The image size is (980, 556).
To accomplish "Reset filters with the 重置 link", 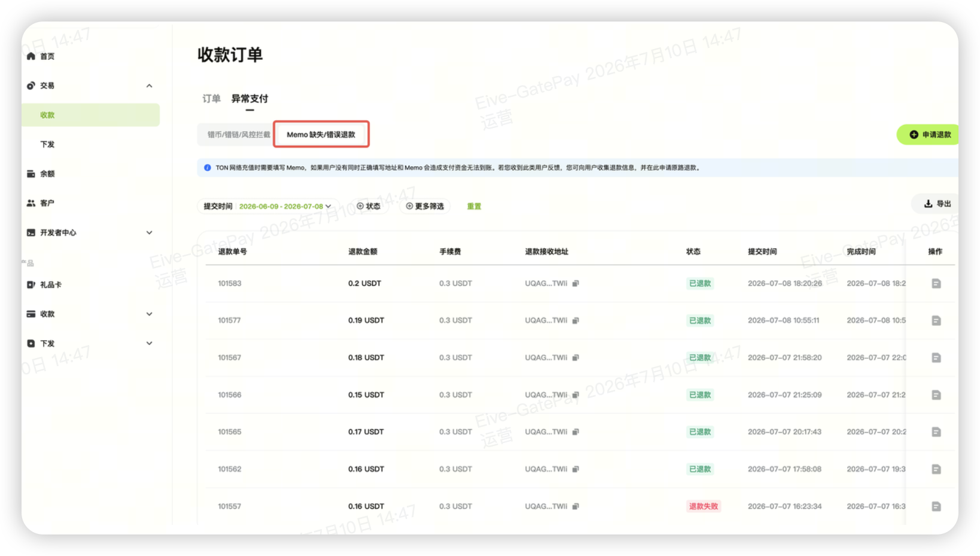I will (x=474, y=206).
